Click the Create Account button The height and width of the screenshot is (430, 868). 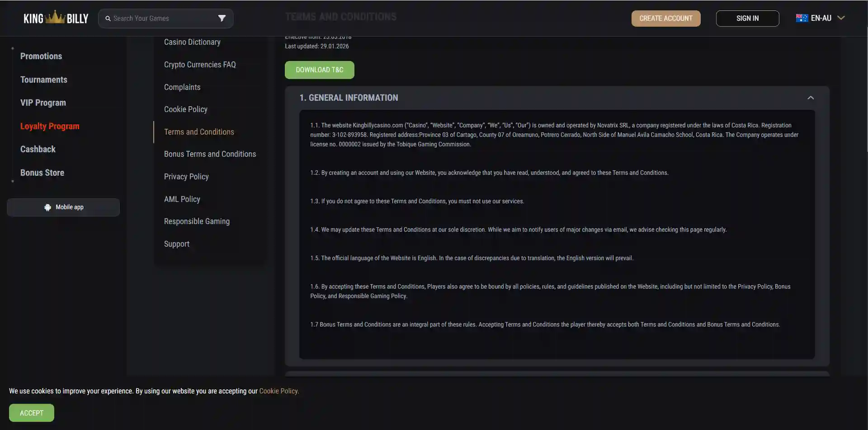click(x=666, y=19)
